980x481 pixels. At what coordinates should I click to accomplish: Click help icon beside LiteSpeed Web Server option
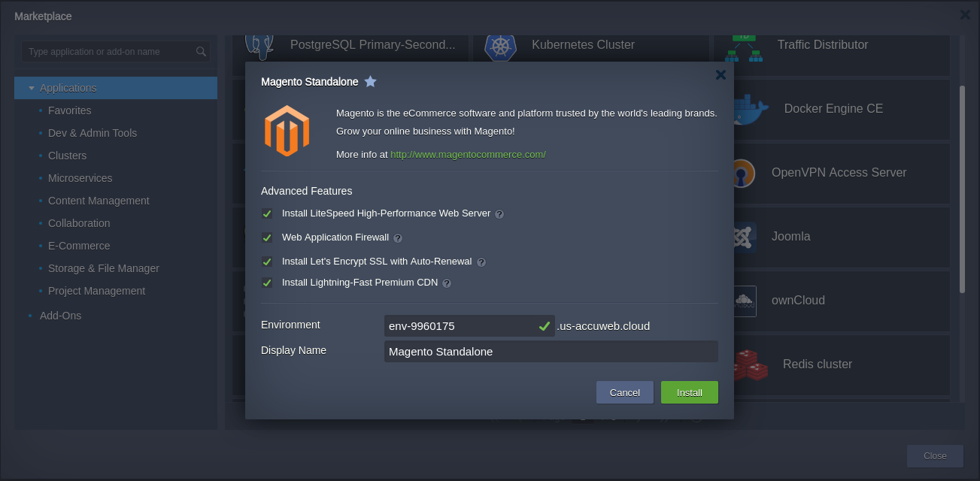[499, 214]
